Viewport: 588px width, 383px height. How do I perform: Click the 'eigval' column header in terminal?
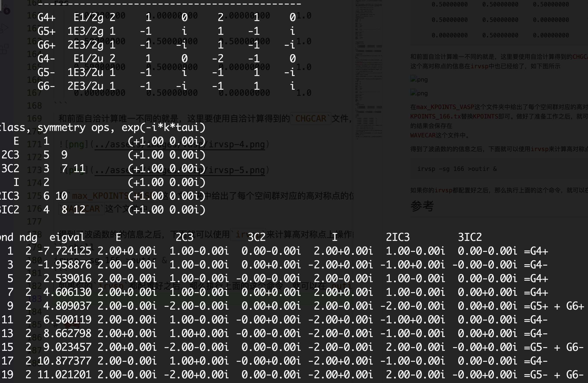coord(67,237)
